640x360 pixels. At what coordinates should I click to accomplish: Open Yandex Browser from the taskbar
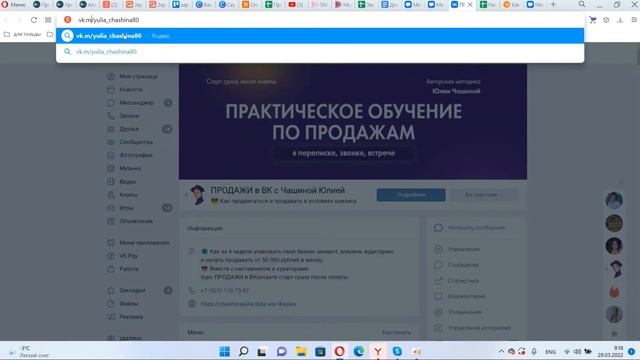(x=378, y=351)
